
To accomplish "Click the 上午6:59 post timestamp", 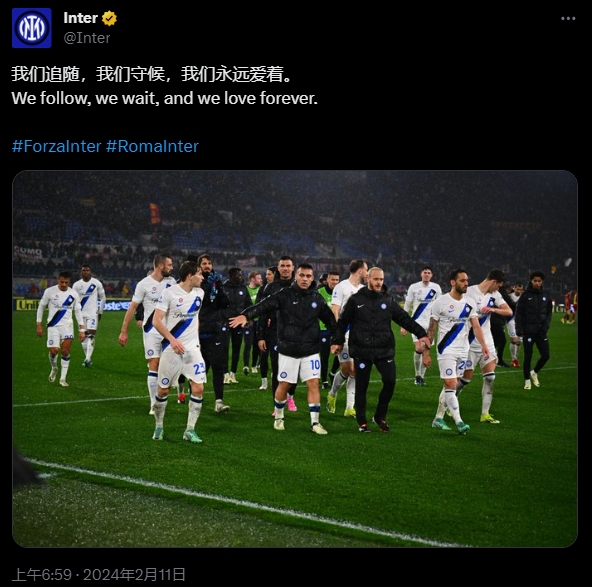I will point(42,575).
